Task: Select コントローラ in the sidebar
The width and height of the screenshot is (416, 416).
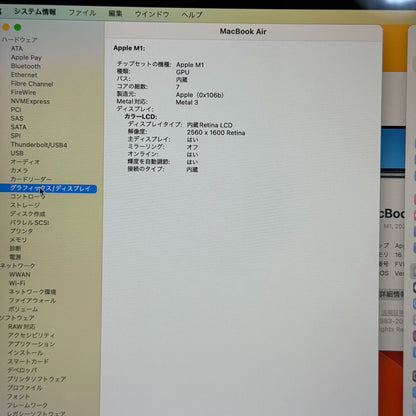Action: click(x=28, y=197)
